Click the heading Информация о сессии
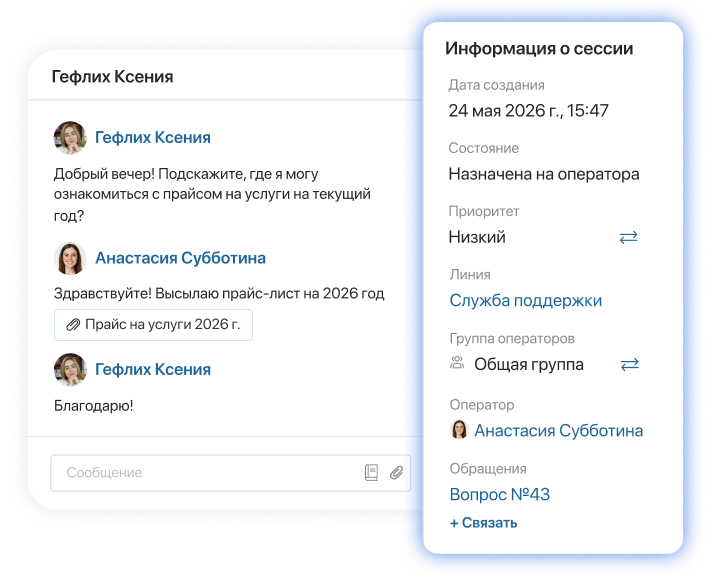Image resolution: width=727 pixels, height=575 pixels. (x=539, y=49)
